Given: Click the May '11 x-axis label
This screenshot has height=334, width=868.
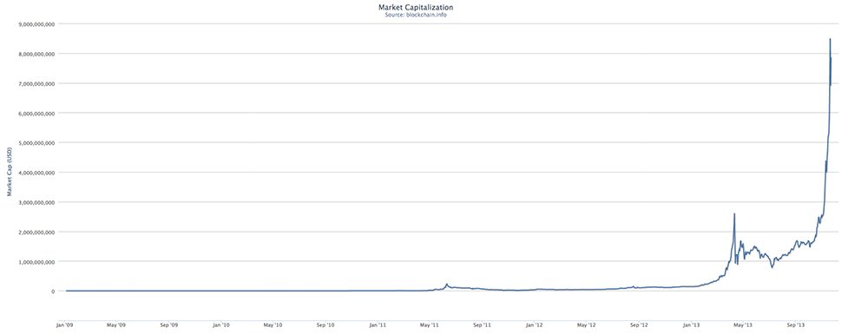Looking at the screenshot, I should tap(430, 325).
